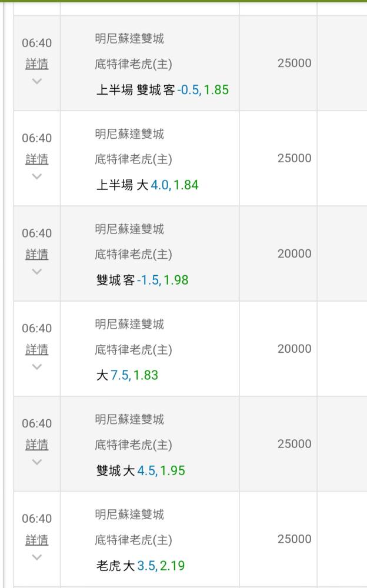Select bet text 雙城大 4.5, 1.95

(x=141, y=470)
